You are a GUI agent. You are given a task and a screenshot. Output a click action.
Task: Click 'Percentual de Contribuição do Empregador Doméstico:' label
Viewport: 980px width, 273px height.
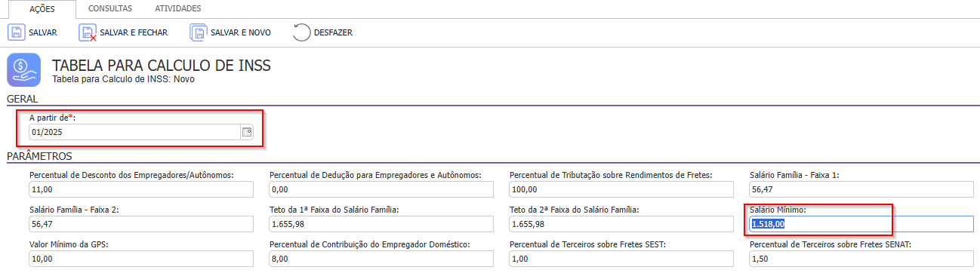coord(369,244)
